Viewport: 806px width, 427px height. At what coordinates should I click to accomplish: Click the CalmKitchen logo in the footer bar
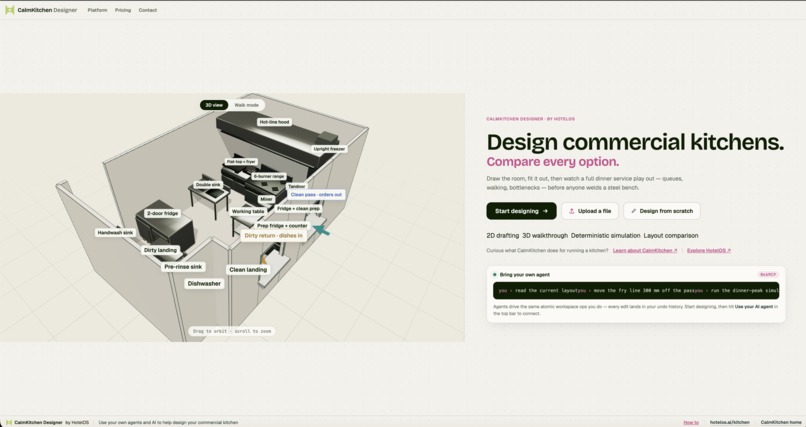click(x=9, y=422)
